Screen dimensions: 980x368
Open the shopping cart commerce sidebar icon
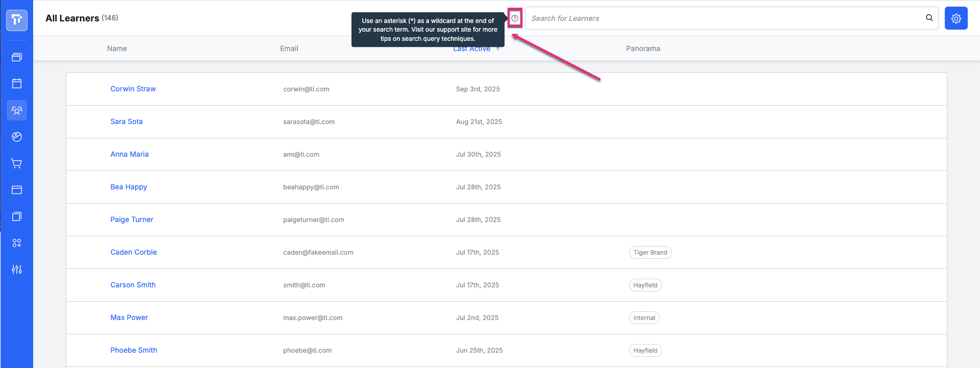pyautogui.click(x=17, y=163)
